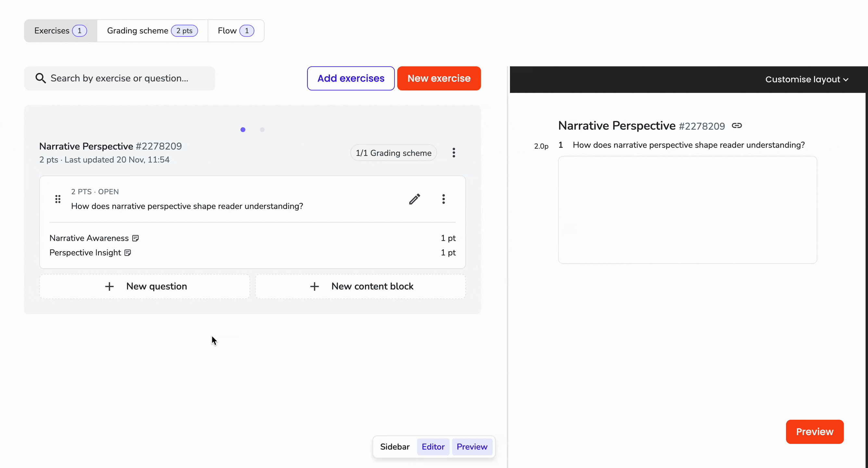The height and width of the screenshot is (468, 868).
Task: Click Narrative Awareness '1 pt' value
Action: (x=448, y=238)
